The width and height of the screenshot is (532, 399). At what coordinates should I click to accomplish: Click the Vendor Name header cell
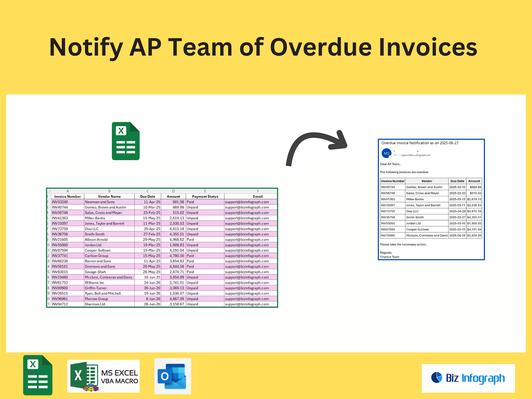(109, 196)
